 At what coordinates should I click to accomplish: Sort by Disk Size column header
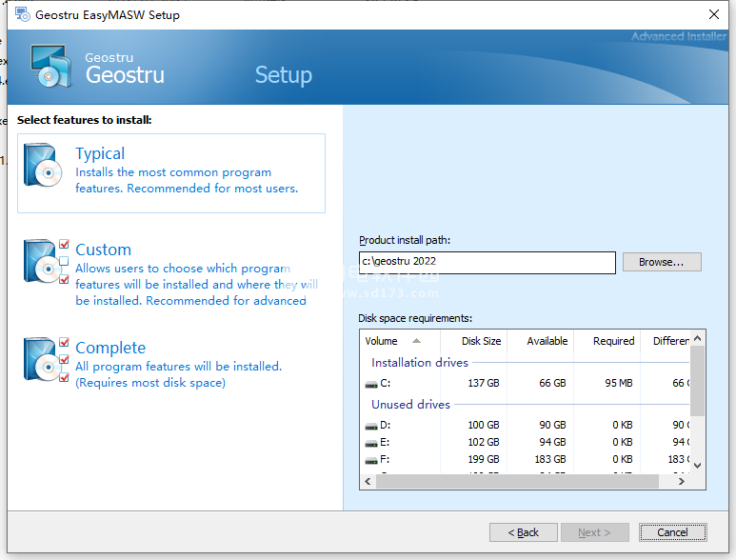coord(473,341)
